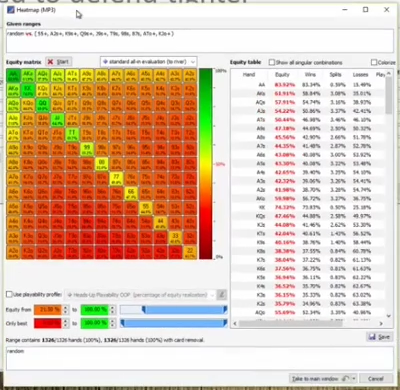Image resolution: width=400 pixels, height=390 pixels.
Task: Select the AQs cell in the equity matrix
Action: click(42, 76)
